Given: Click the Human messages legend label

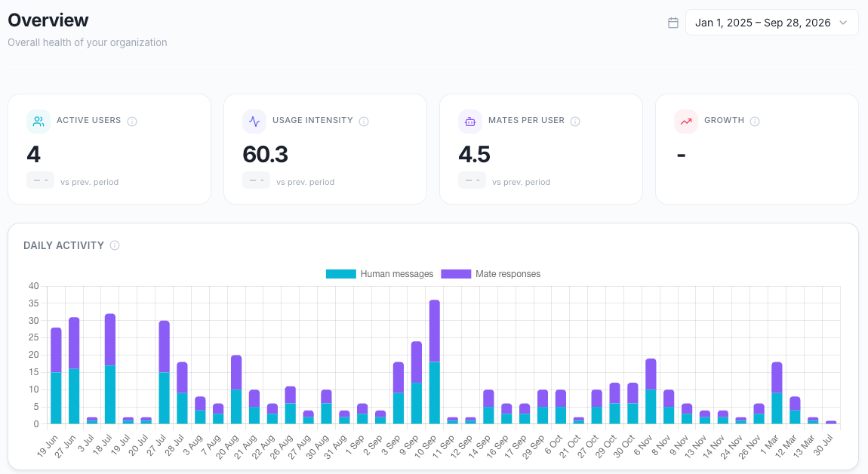Looking at the screenshot, I should [397, 273].
